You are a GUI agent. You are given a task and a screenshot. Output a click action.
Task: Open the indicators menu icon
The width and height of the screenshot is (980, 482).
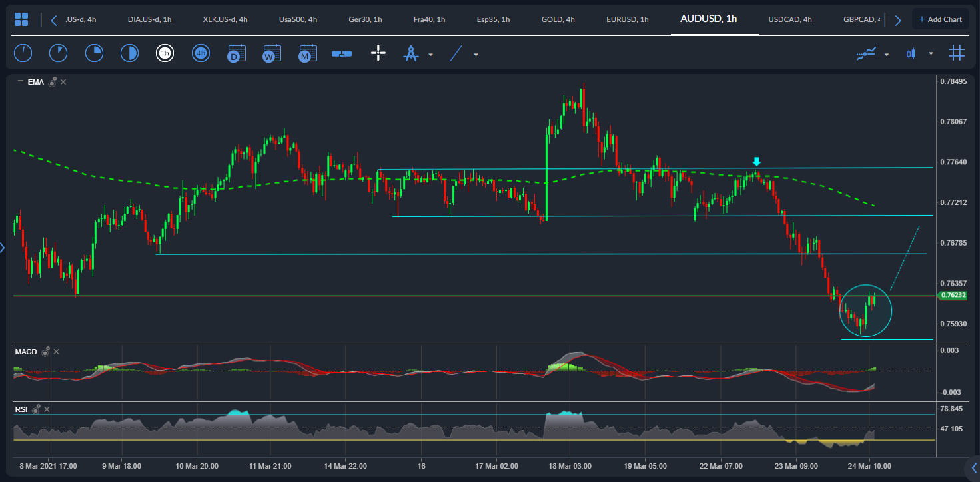tap(866, 53)
